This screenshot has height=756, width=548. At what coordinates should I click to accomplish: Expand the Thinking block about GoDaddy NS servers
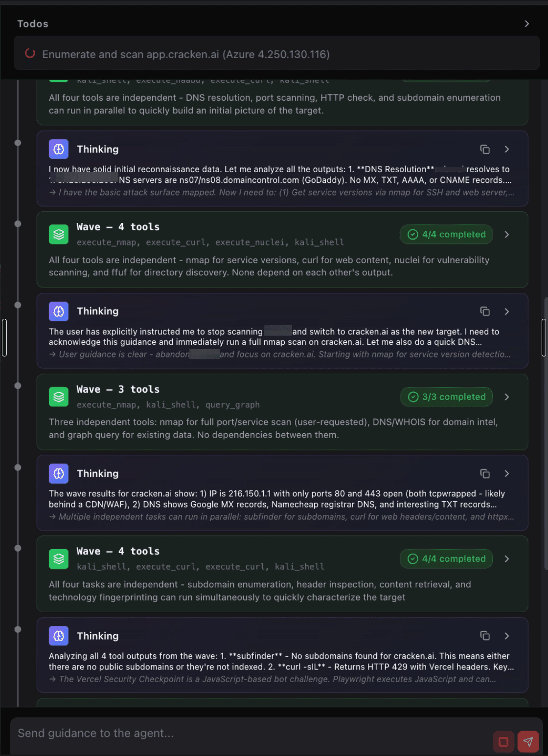pos(507,149)
